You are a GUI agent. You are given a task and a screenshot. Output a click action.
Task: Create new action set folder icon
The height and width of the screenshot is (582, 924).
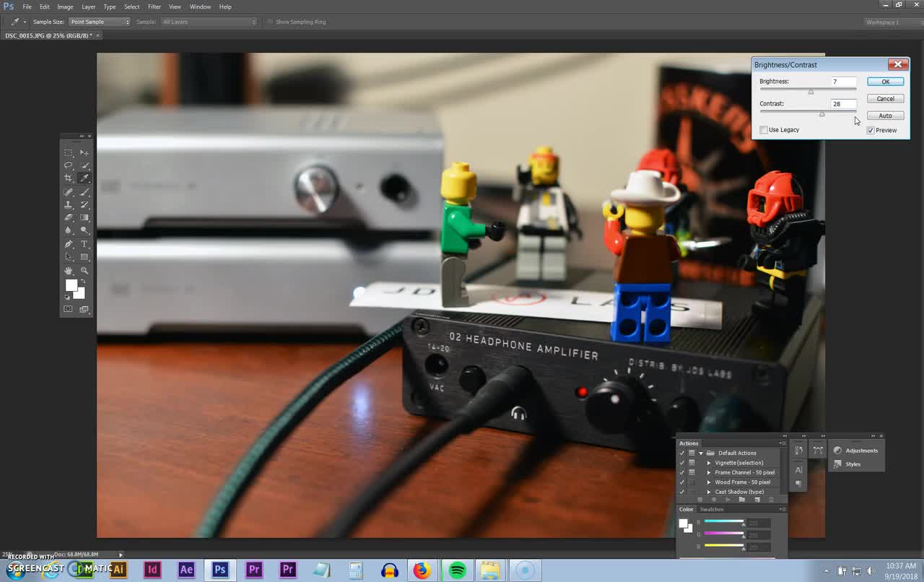[741, 500]
